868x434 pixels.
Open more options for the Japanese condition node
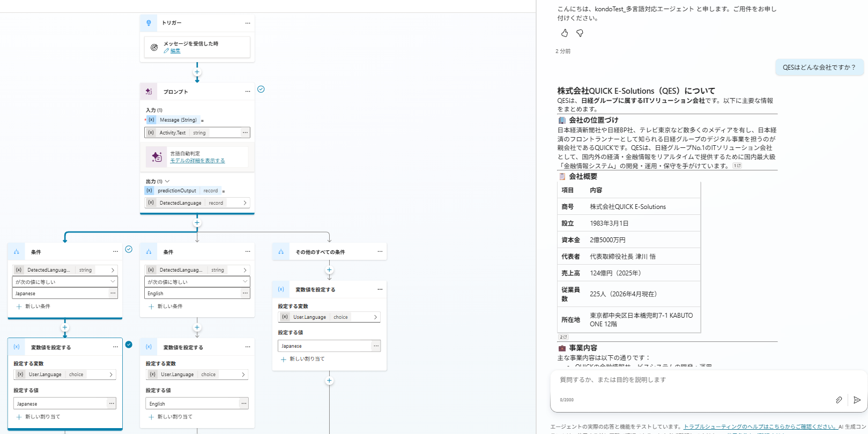(x=115, y=252)
